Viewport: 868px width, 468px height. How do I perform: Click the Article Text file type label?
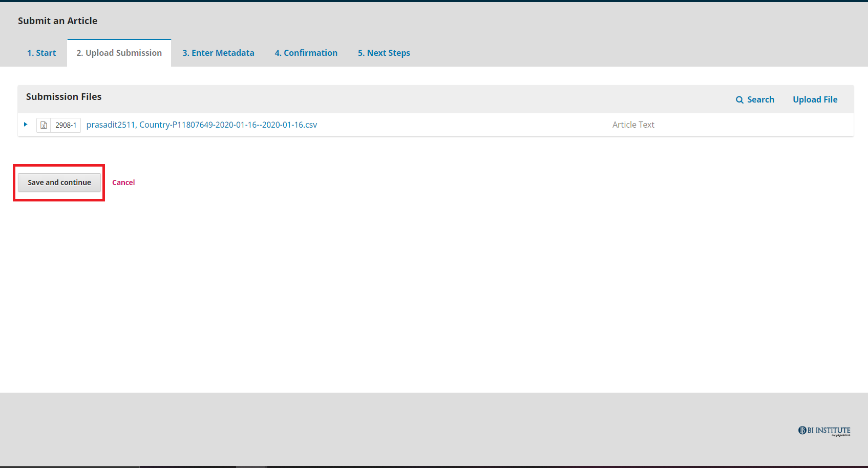point(633,125)
